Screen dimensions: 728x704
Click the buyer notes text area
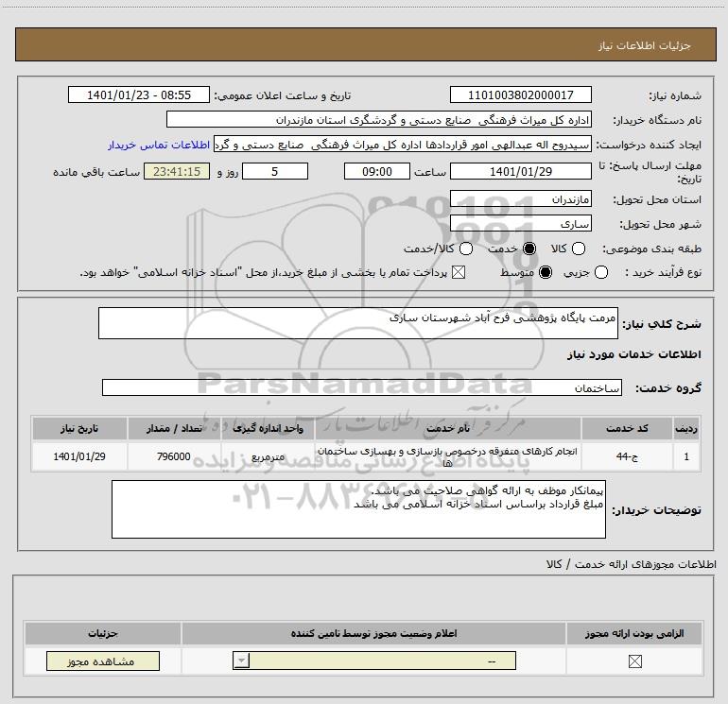[358, 509]
